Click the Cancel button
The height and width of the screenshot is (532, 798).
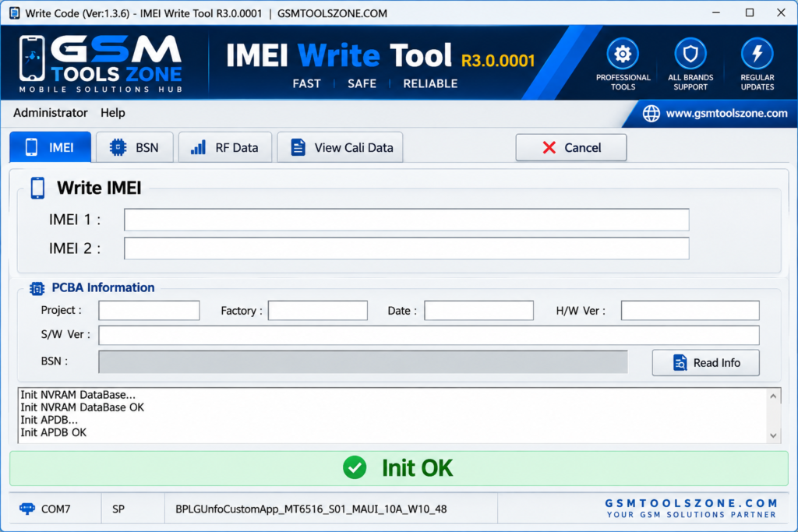pos(571,147)
